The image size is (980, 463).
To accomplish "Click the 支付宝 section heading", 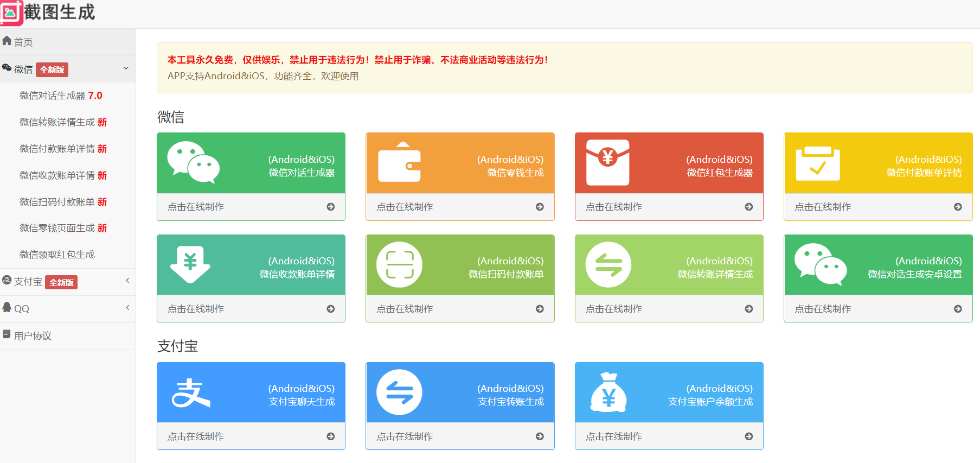I will point(177,346).
